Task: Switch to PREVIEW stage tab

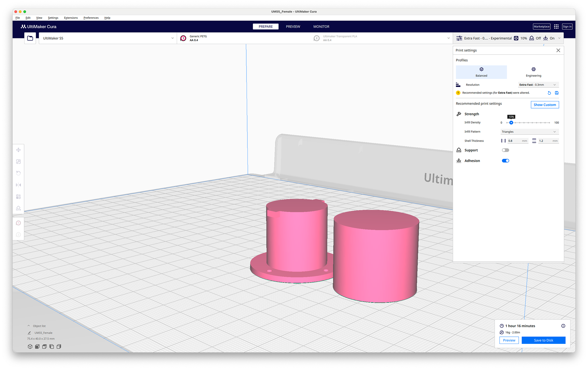Action: coord(293,27)
